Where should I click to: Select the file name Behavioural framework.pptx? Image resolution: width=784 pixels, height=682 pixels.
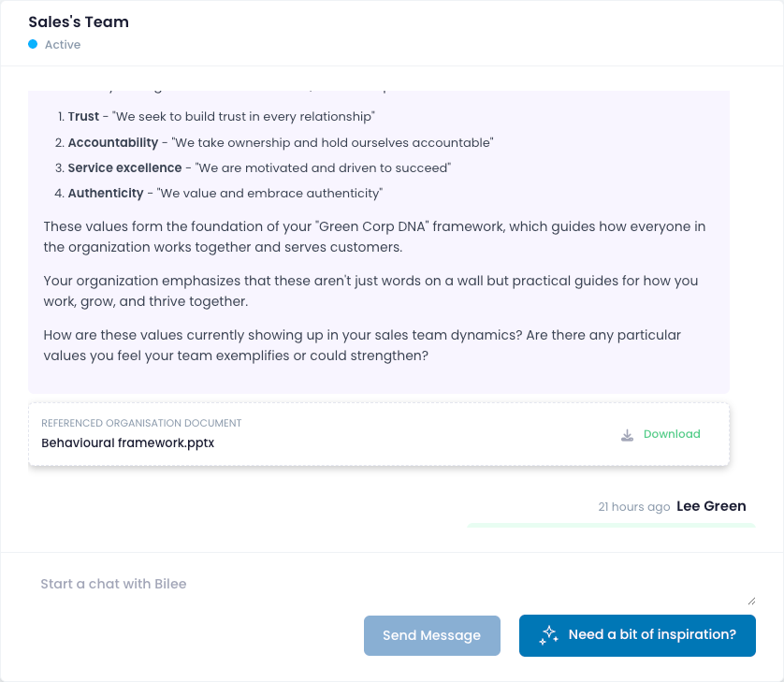click(128, 443)
